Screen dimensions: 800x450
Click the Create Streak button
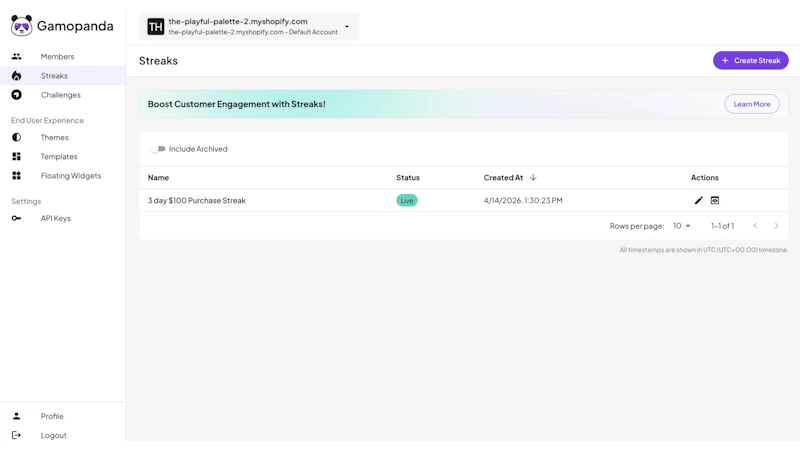751,60
